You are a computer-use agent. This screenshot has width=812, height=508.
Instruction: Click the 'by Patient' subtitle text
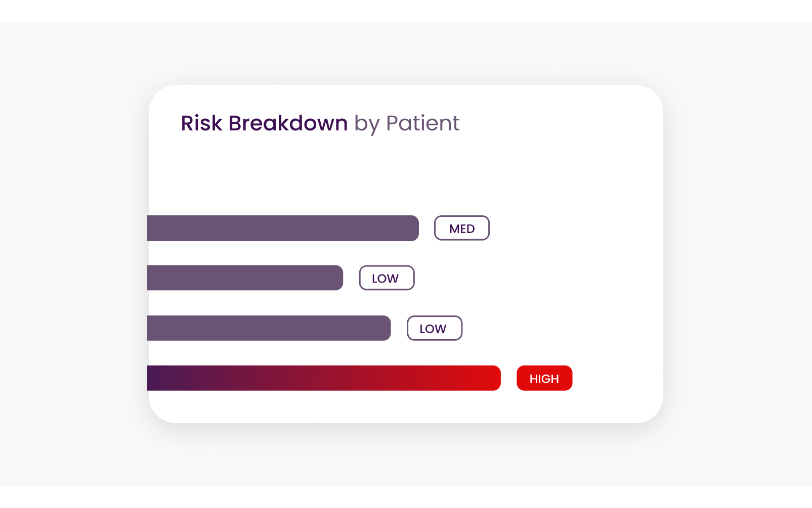click(x=407, y=124)
